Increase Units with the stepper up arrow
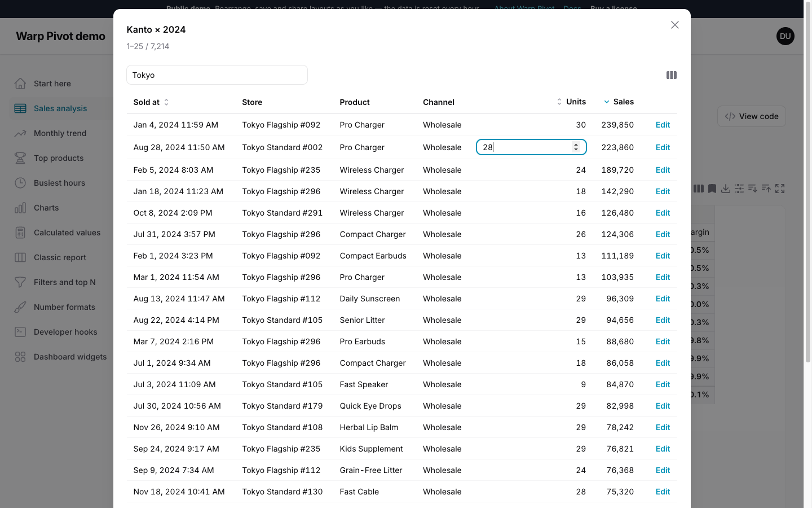 click(x=576, y=144)
